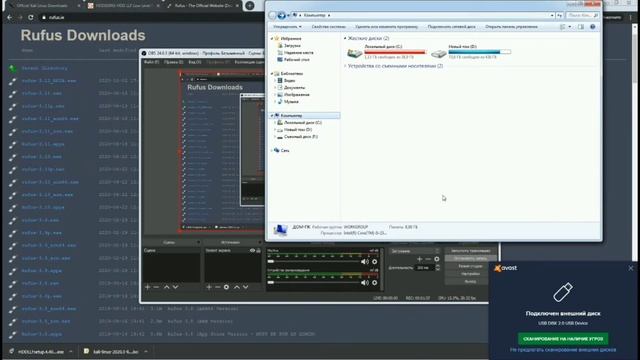Select New Volume (D:) drive icon
Viewport: 640px width, 360px height.
click(x=439, y=53)
